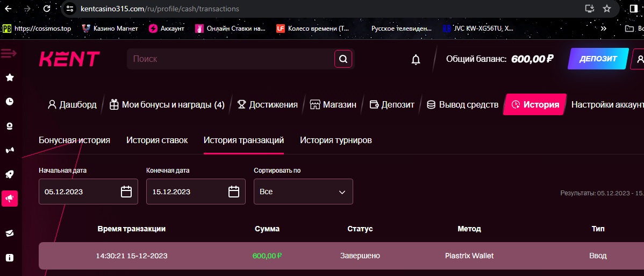Bookmark this page with the browser star

607,9
